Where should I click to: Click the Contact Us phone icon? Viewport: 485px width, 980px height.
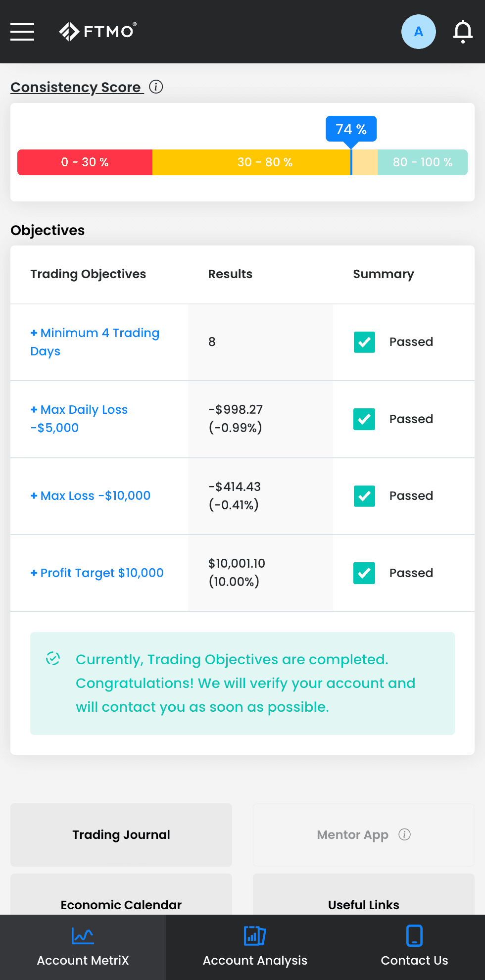click(x=414, y=935)
